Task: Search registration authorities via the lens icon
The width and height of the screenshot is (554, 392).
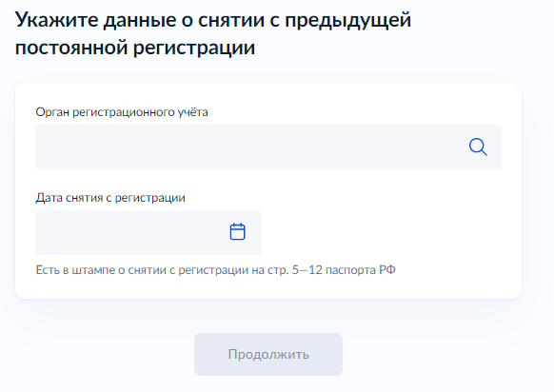Action: click(x=478, y=147)
